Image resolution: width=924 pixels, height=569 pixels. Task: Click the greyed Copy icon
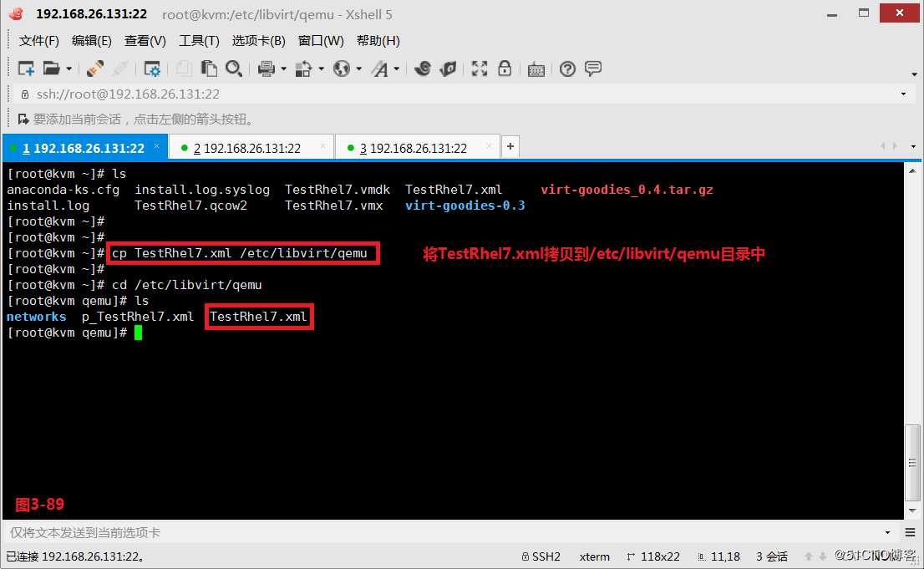point(183,69)
